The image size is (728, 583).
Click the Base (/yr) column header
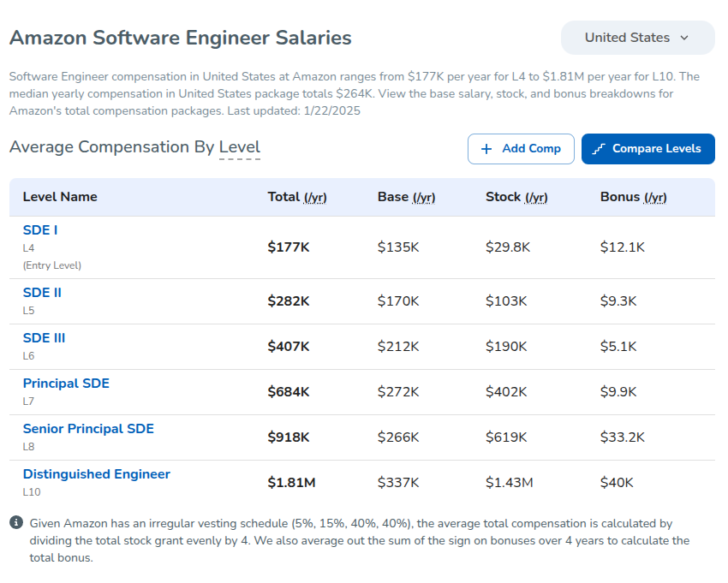(406, 197)
